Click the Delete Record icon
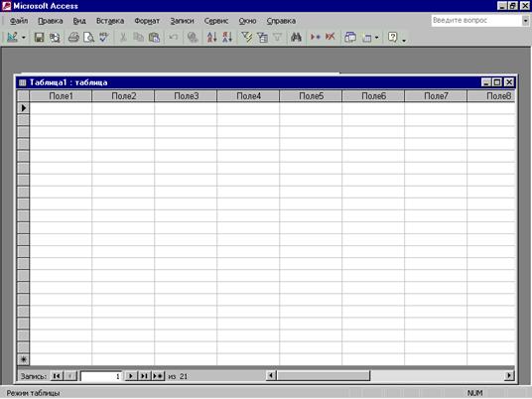The height and width of the screenshot is (399, 532). point(331,37)
